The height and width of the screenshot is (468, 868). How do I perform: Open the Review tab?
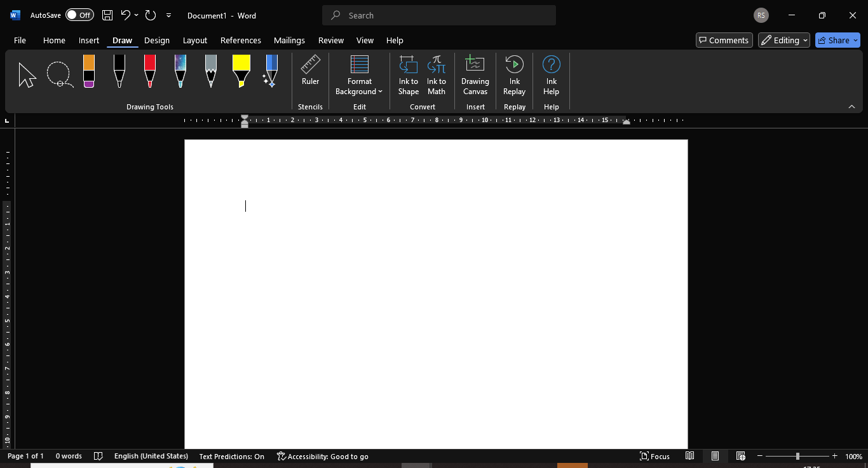point(331,40)
